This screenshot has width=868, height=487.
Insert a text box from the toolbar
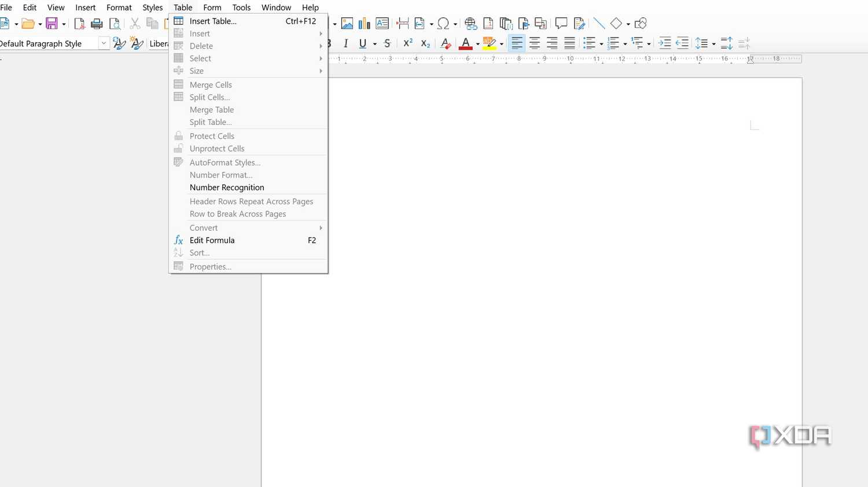[382, 24]
